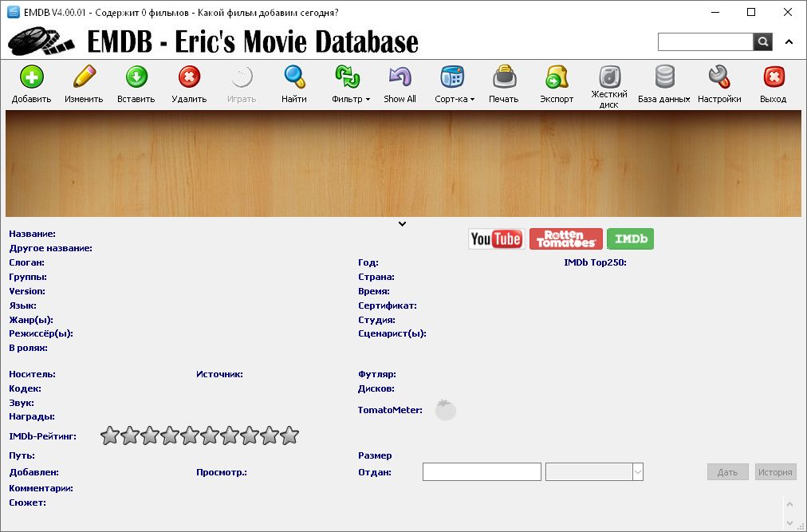
Task: Click the Вставить (insert) toolbar icon
Action: [x=136, y=84]
